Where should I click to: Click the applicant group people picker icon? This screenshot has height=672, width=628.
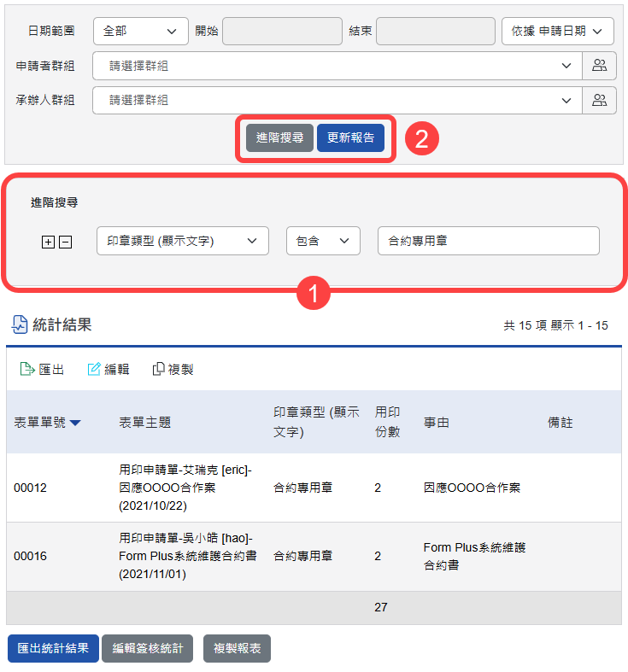point(599,66)
